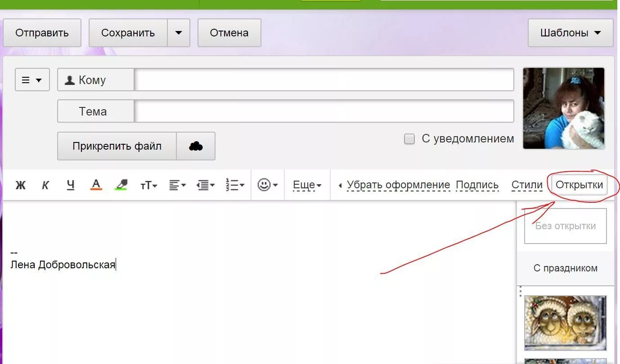
Task: Open indent options dropdown
Action: pyautogui.click(x=206, y=185)
